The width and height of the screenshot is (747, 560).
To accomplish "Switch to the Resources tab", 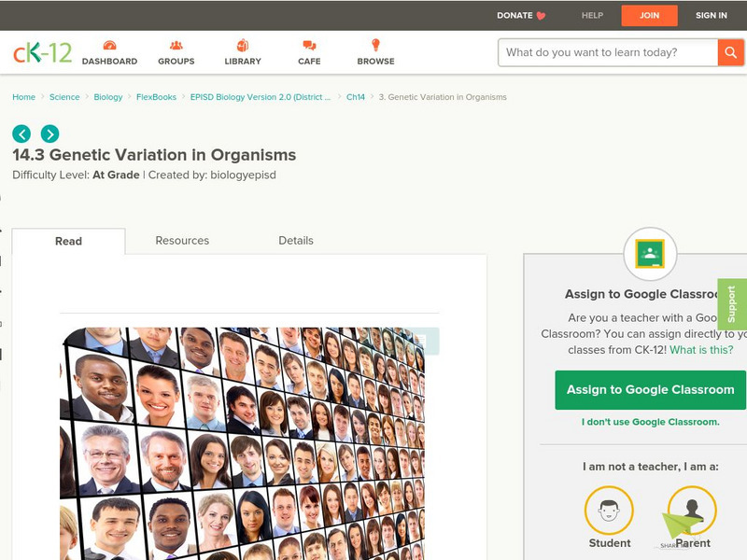I will 182,241.
